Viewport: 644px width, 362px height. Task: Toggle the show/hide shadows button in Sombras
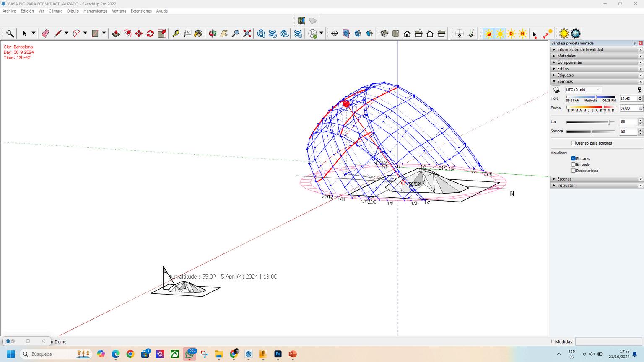[556, 90]
